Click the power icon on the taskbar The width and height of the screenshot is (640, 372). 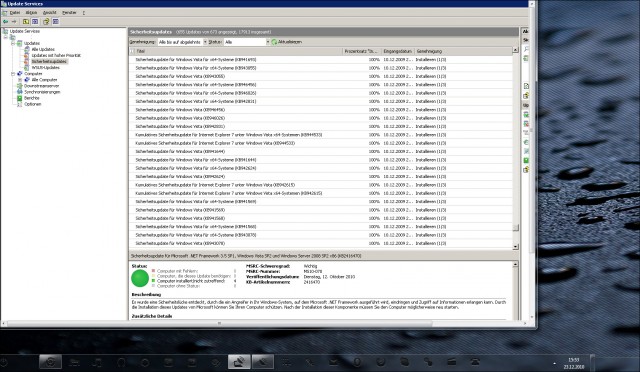[x=5, y=362]
